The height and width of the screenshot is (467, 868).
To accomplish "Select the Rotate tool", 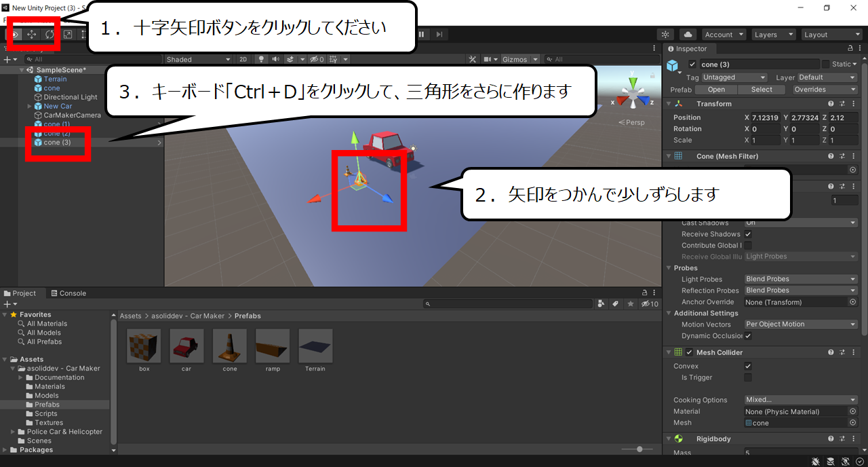I will pos(50,35).
